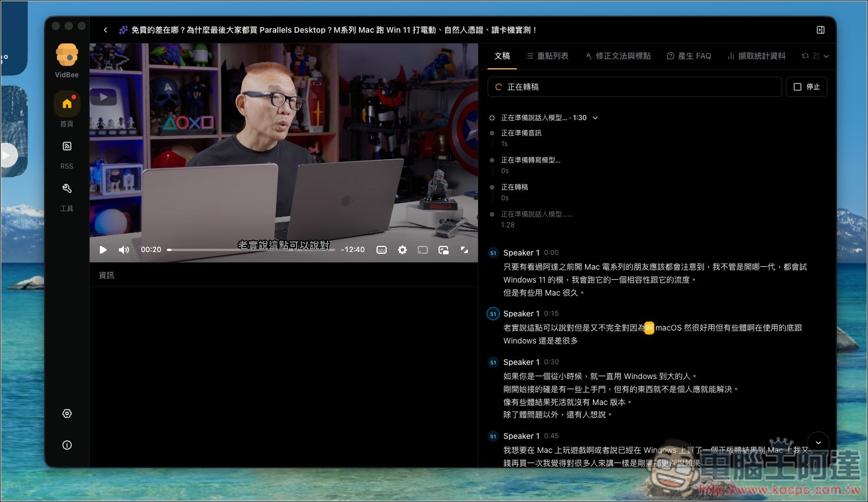The width and height of the screenshot is (868, 502).
Task: Click the 資訊 section header
Action: tap(107, 275)
